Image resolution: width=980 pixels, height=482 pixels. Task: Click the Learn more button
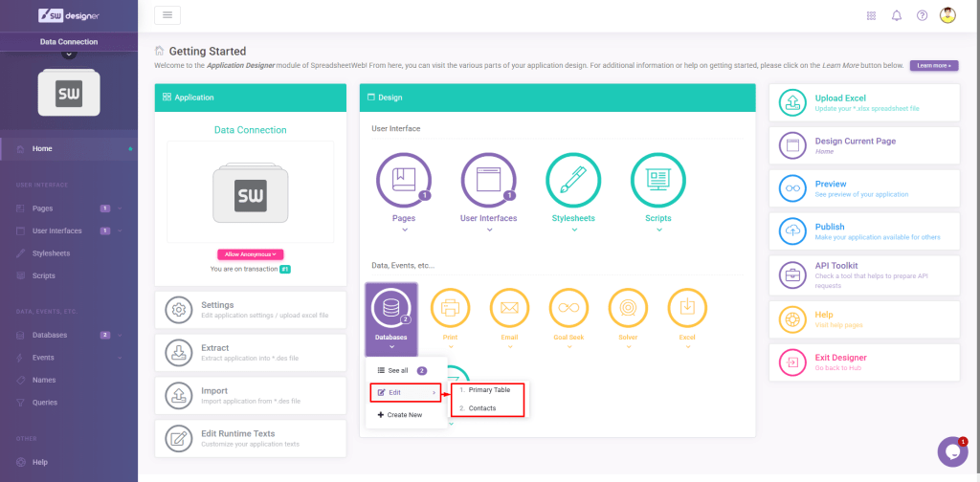coord(934,66)
